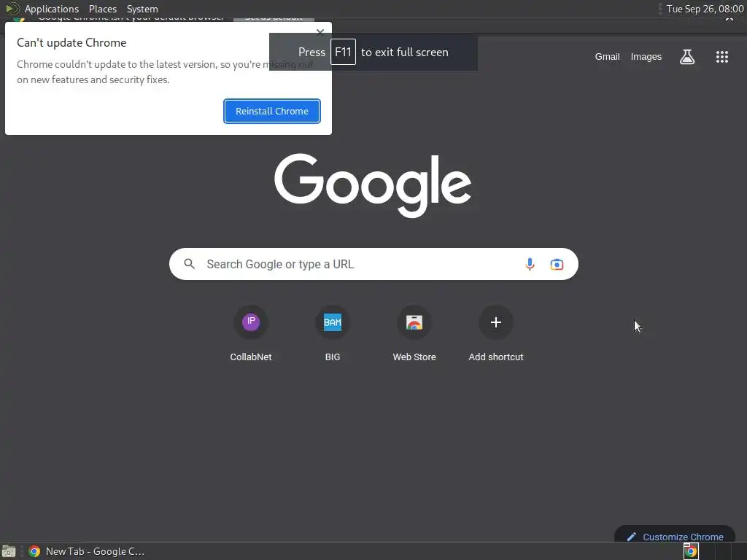Click the Reinstall Chrome button
Screen dimensions: 747x560
pyautogui.click(x=272, y=111)
